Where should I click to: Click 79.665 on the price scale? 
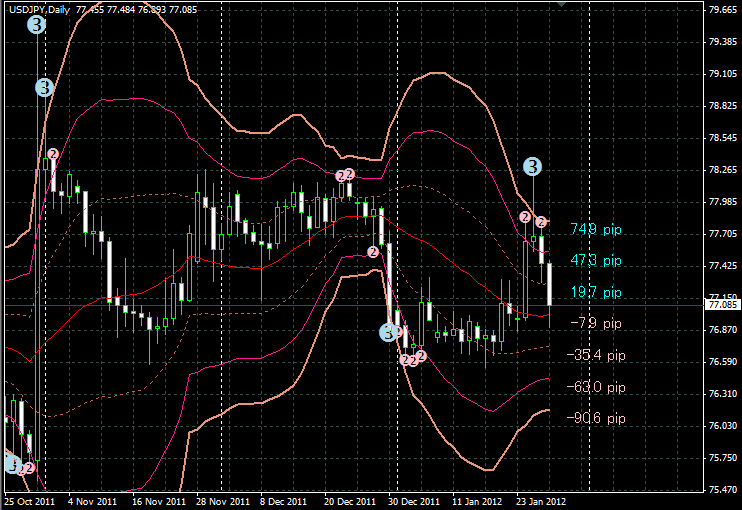721,10
